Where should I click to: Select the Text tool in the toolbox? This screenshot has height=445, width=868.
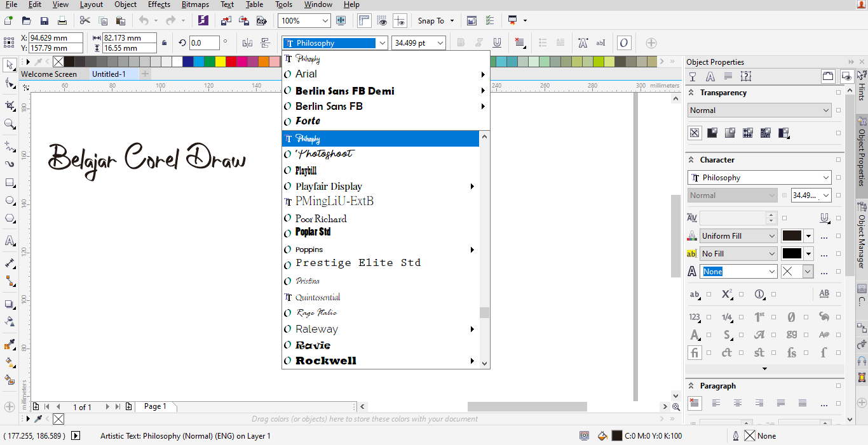(x=10, y=241)
